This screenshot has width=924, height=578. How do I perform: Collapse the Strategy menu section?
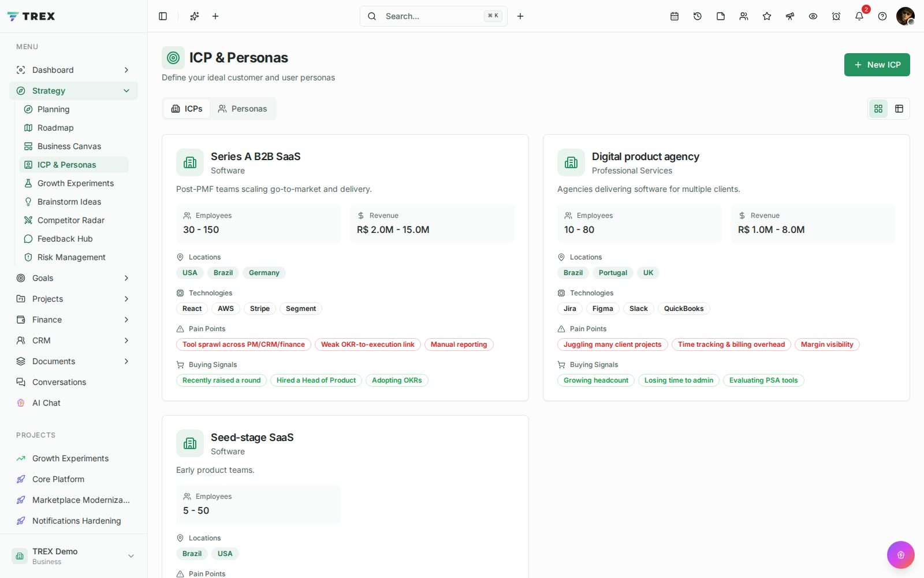(73, 91)
